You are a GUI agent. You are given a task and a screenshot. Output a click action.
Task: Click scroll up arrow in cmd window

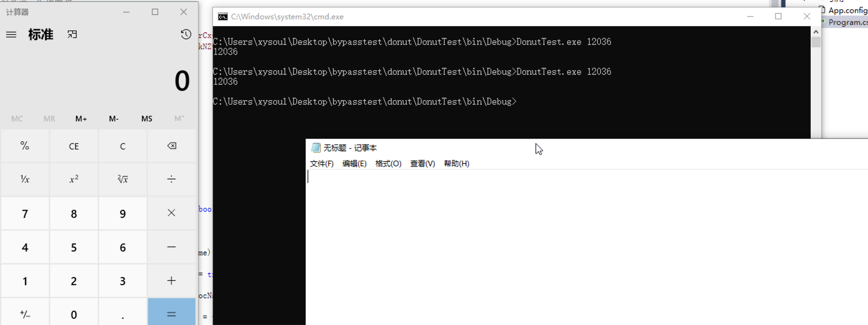[x=816, y=32]
